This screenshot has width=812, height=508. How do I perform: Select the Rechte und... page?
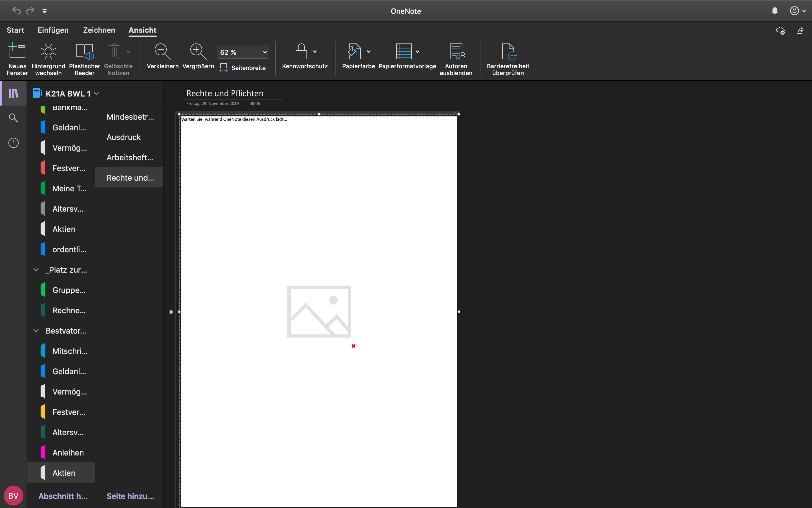point(129,178)
